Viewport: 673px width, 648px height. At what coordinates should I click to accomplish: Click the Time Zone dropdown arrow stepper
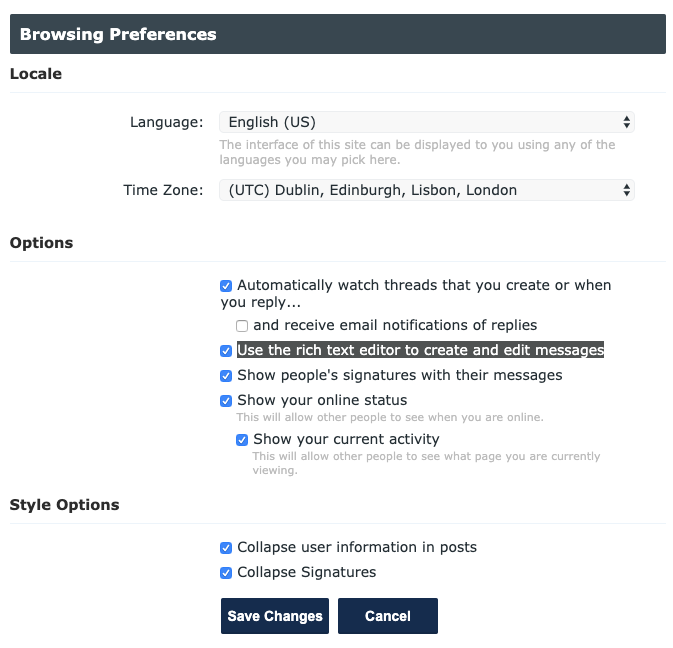[627, 190]
